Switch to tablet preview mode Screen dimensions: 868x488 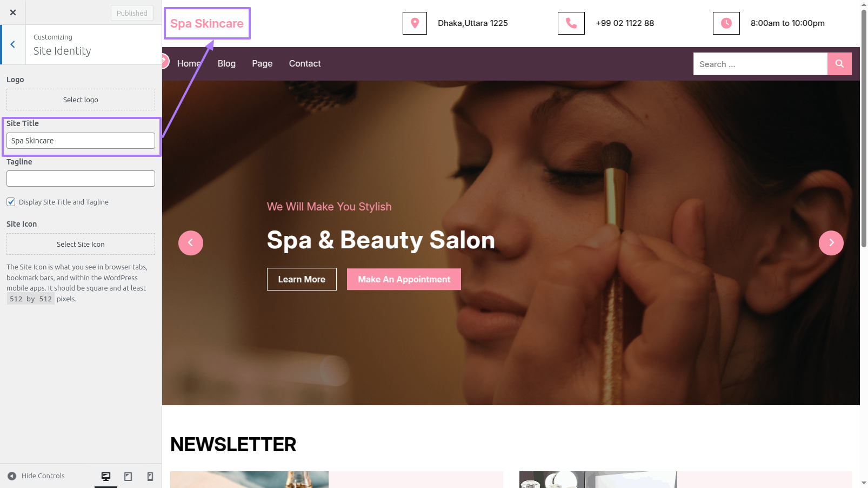pos(128,476)
